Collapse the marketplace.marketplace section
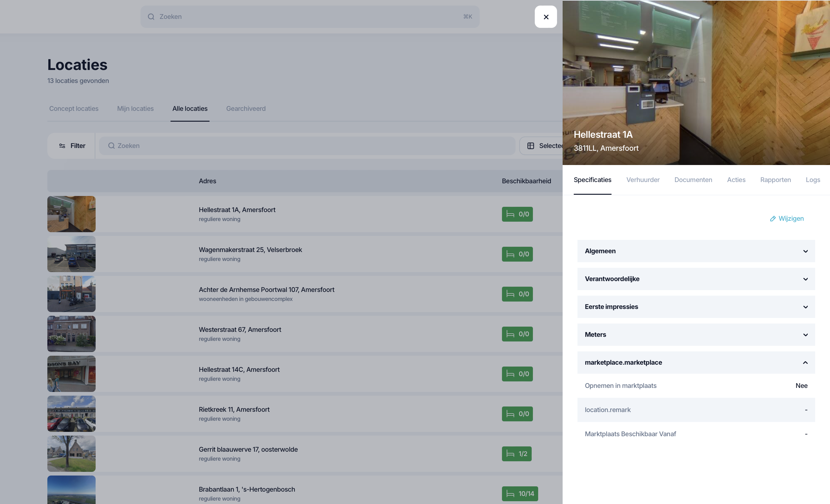The width and height of the screenshot is (830, 504). pyautogui.click(x=805, y=363)
